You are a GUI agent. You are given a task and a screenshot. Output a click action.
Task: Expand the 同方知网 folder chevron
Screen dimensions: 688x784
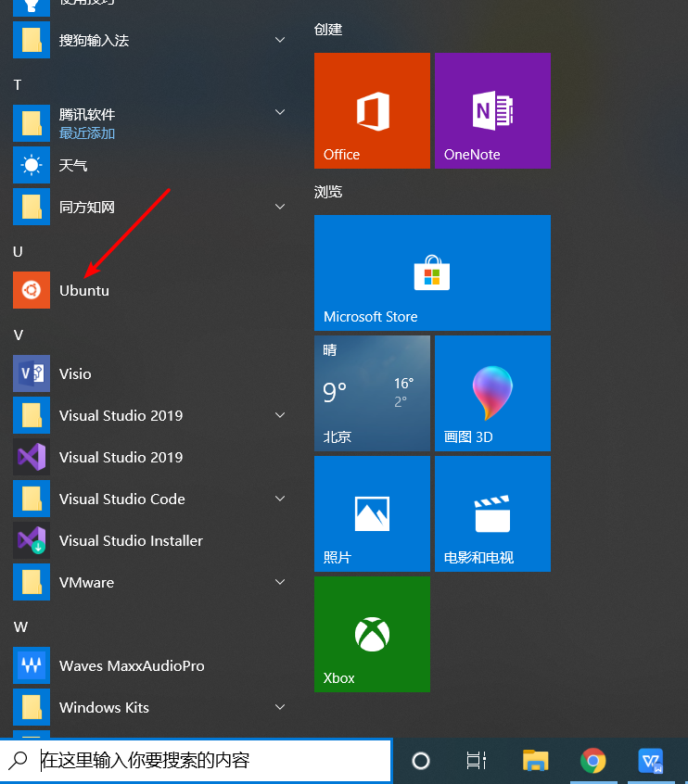tap(280, 207)
